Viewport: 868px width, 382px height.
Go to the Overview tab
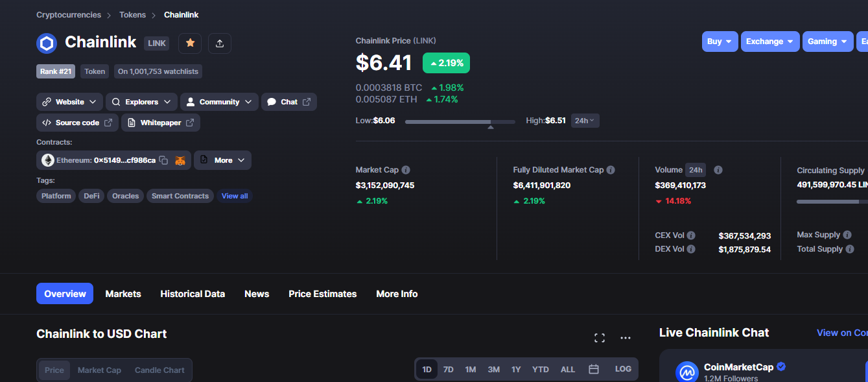pyautogui.click(x=65, y=294)
